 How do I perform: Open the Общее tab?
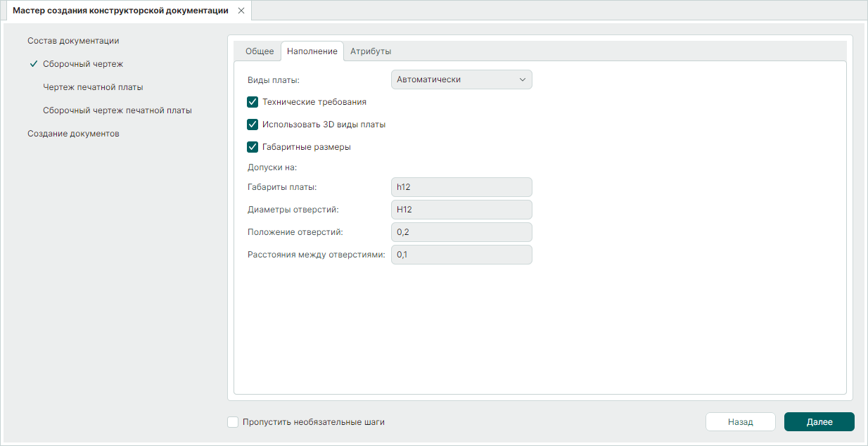[x=259, y=51]
